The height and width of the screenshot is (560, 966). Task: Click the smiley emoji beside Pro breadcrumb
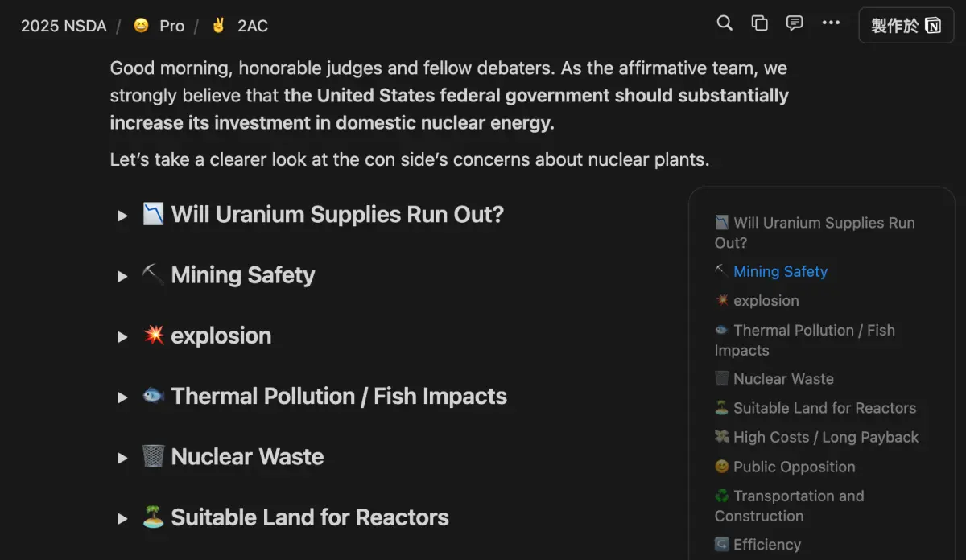point(141,26)
